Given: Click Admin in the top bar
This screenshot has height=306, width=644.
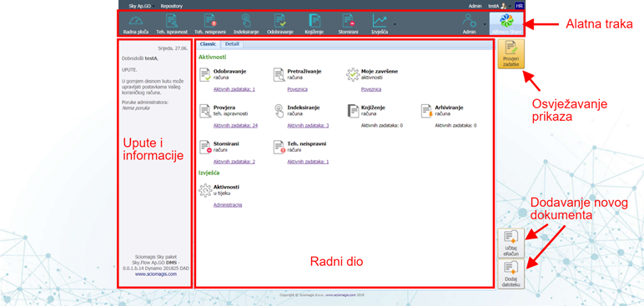Looking at the screenshot, I should coord(475,6).
